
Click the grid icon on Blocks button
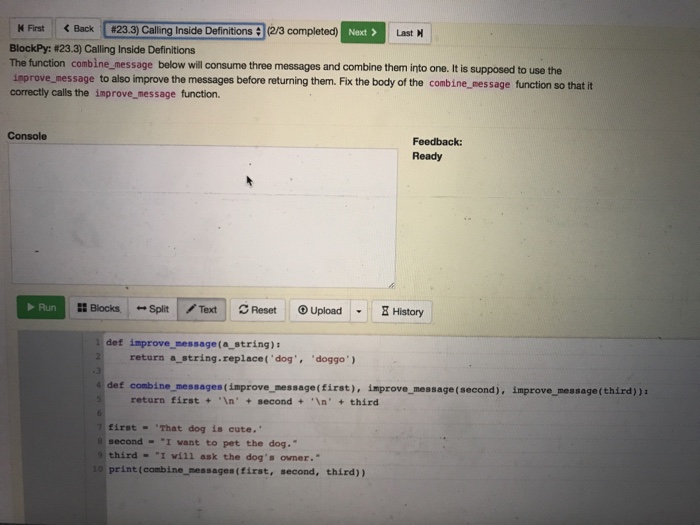coord(82,308)
